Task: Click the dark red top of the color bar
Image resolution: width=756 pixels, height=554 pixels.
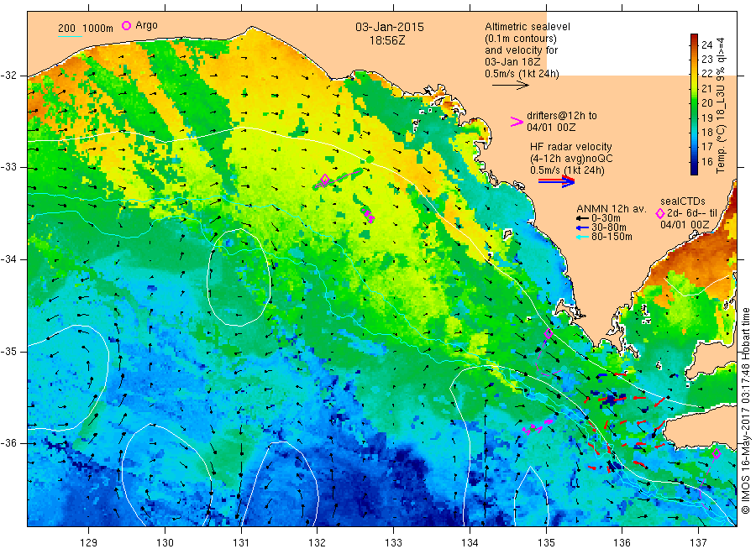Action: (694, 38)
